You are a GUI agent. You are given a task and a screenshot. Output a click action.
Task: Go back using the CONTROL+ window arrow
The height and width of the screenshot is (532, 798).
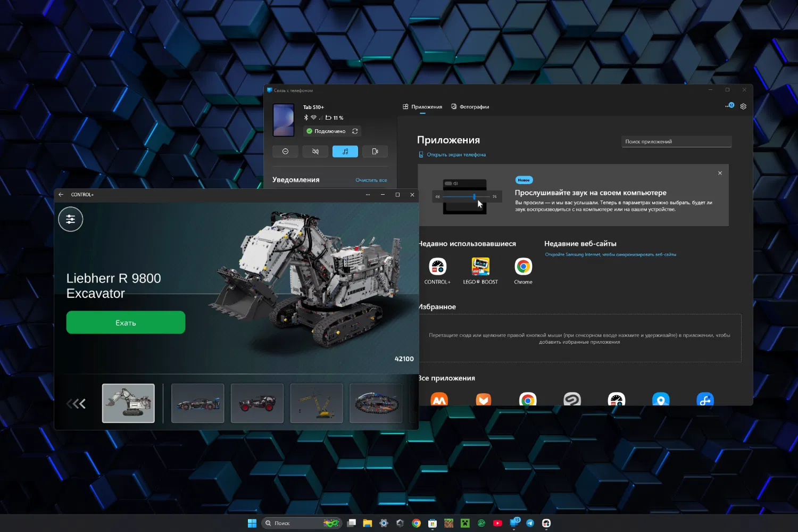[61, 195]
